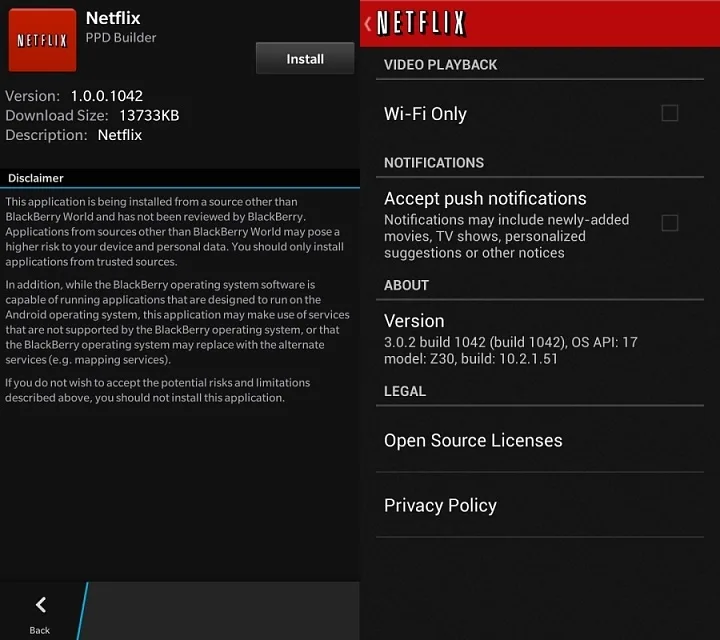
Task: Tap the VIDEO PLAYBACK section heading
Action: click(x=440, y=65)
